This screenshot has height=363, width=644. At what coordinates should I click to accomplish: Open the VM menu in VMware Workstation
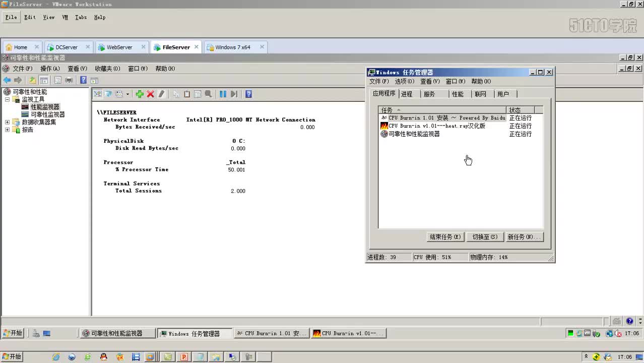pyautogui.click(x=65, y=17)
